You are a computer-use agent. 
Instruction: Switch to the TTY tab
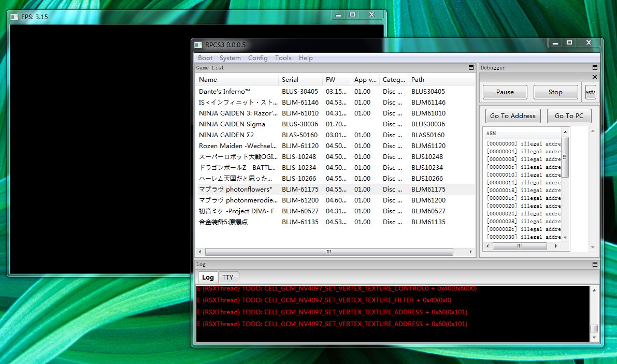click(228, 277)
